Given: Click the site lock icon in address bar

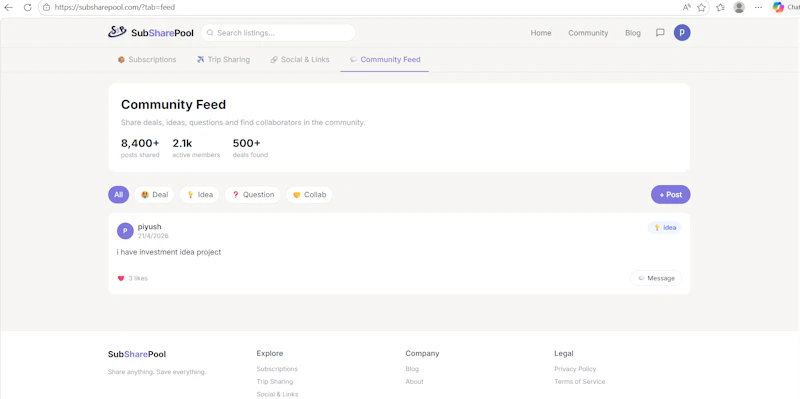Looking at the screenshot, I should tap(46, 8).
